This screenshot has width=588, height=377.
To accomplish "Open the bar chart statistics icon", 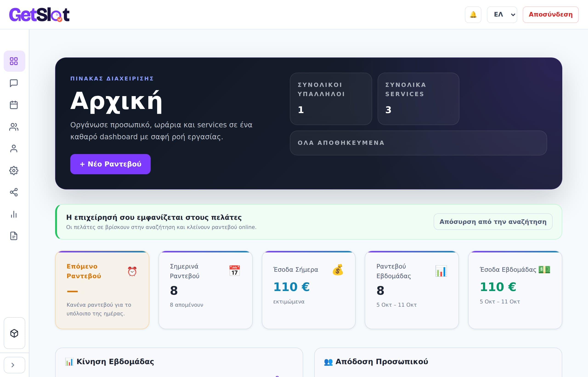I will click(x=14, y=214).
